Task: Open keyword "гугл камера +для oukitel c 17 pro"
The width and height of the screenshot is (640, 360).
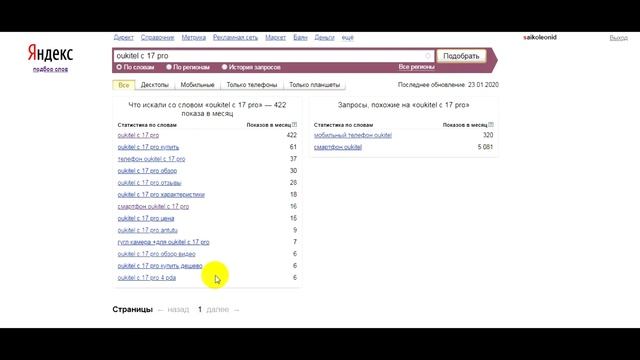Action: click(x=164, y=242)
